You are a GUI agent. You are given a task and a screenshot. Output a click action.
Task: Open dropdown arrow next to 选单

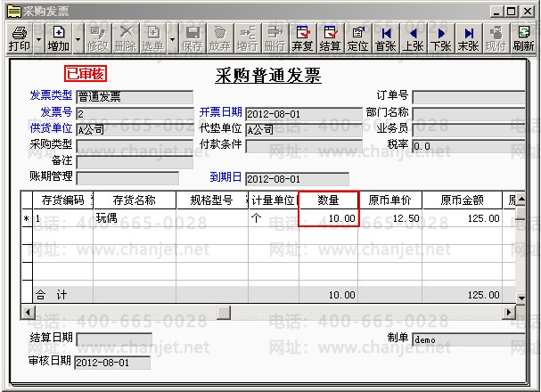pos(172,39)
